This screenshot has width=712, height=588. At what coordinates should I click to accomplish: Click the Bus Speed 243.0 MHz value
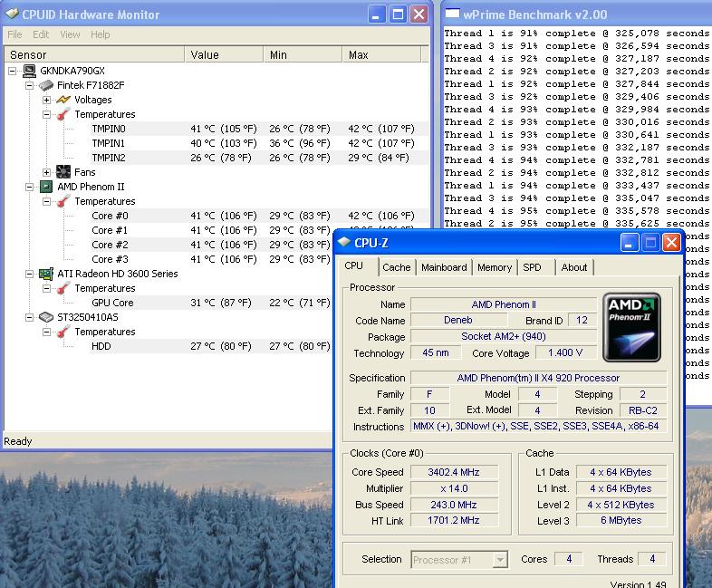454,505
